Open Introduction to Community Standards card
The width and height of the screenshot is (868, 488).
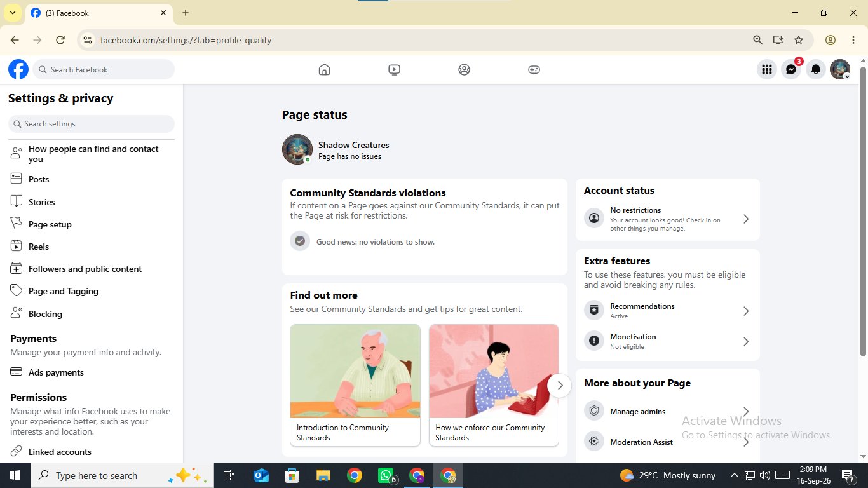coord(355,386)
